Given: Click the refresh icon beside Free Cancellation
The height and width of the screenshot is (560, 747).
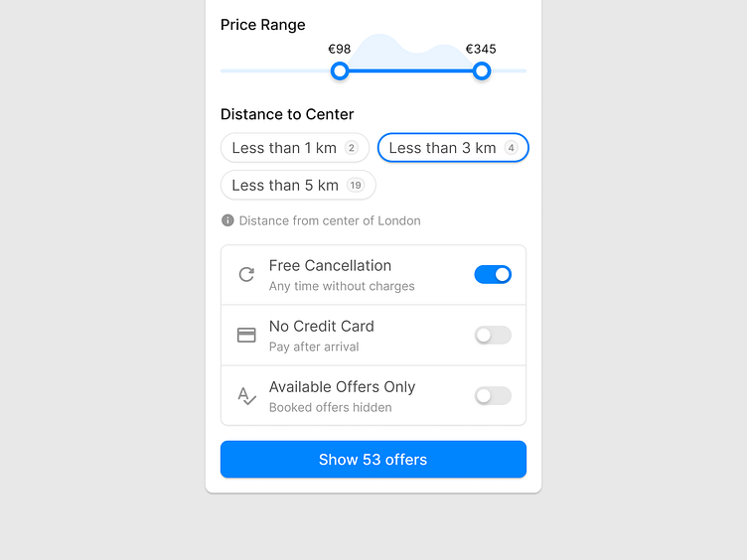Looking at the screenshot, I should pyautogui.click(x=246, y=275).
